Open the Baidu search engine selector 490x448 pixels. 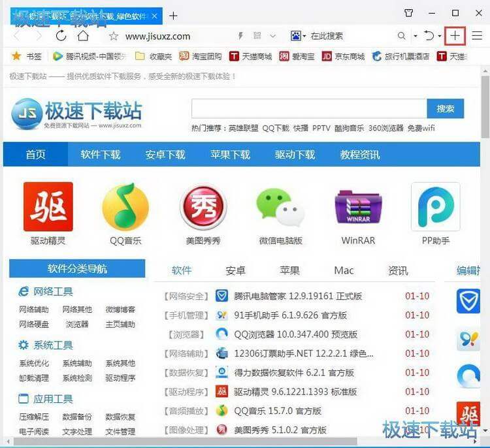pos(298,36)
